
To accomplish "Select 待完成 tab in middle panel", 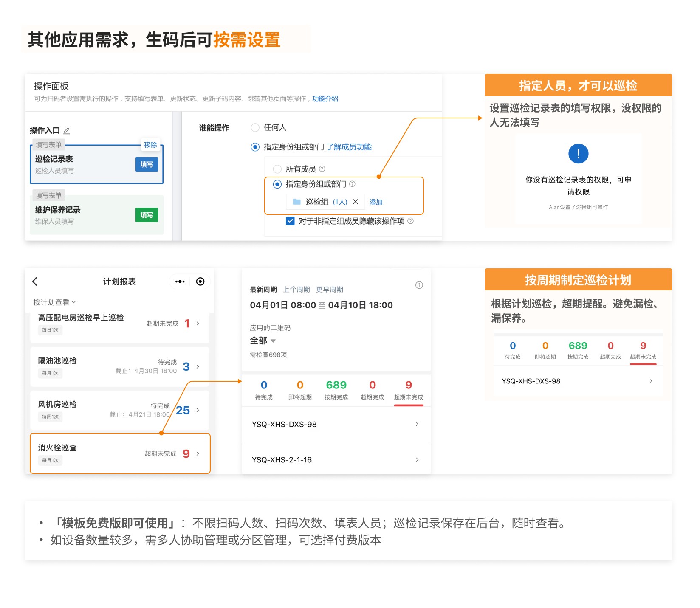I will [264, 390].
